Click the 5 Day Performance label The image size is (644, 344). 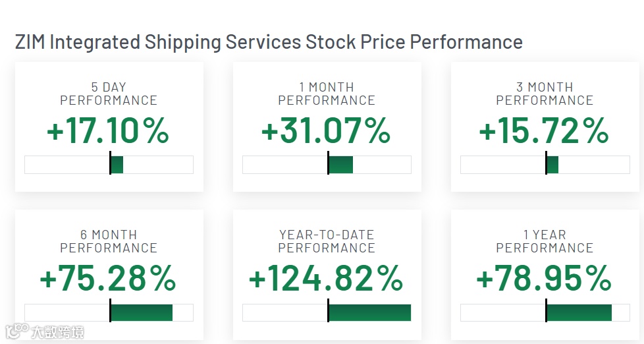click(109, 94)
